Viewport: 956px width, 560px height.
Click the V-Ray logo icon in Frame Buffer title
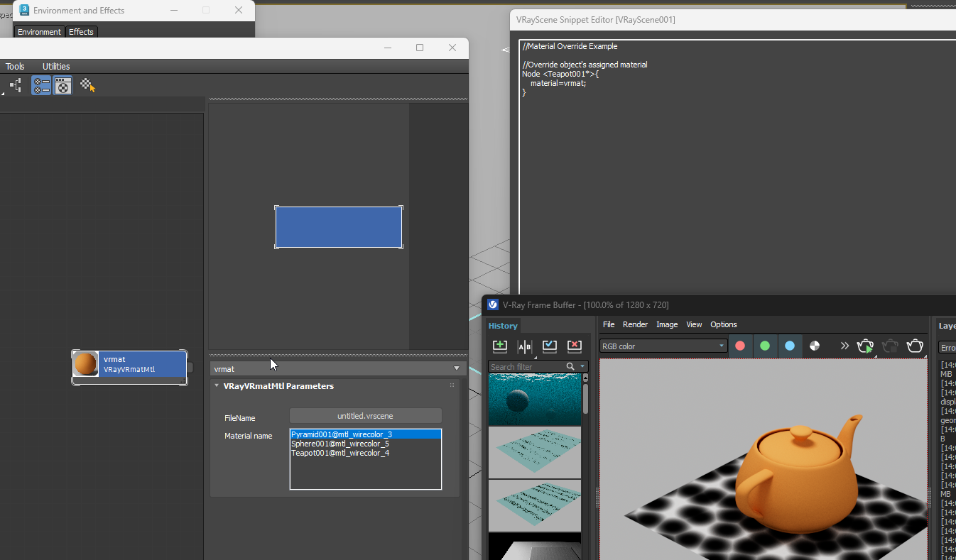(x=493, y=305)
